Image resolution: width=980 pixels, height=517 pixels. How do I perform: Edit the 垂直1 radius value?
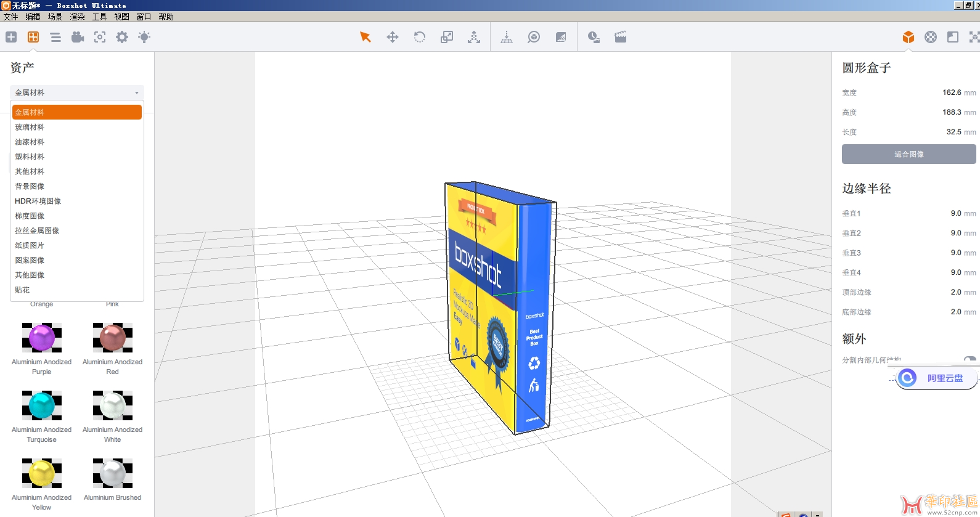pyautogui.click(x=956, y=213)
